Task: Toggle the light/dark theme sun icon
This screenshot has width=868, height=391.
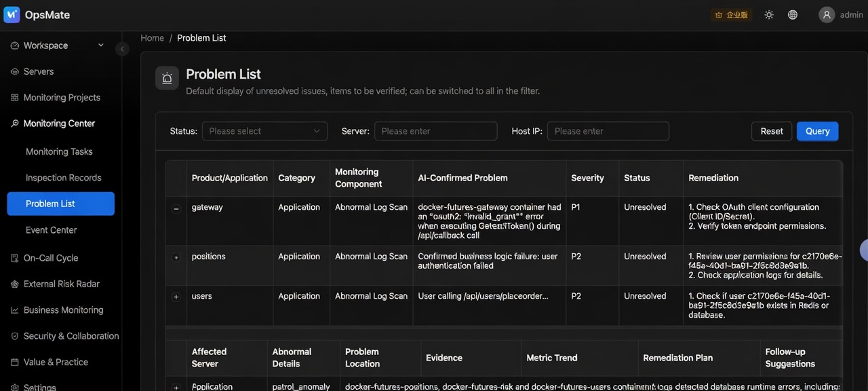Action: 769,15
